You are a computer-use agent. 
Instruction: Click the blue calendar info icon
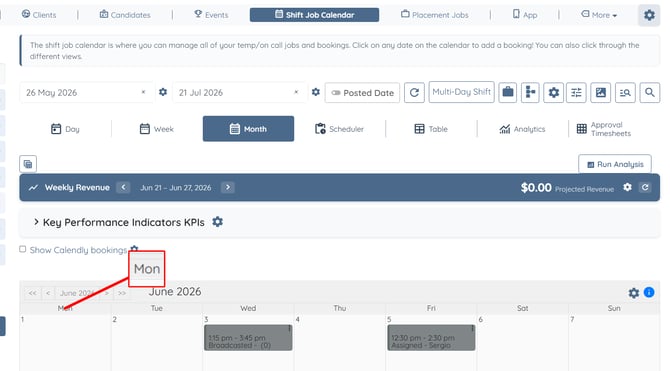[x=649, y=292]
